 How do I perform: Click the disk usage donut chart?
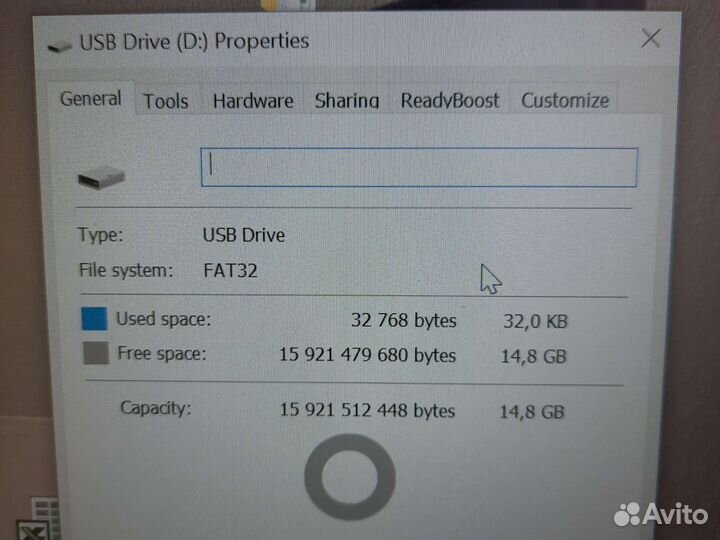click(x=350, y=477)
